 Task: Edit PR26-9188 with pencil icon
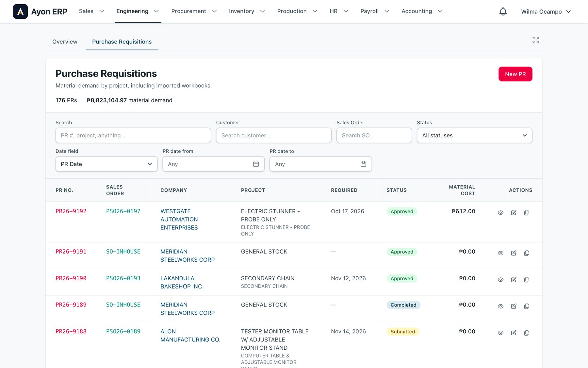514,333
